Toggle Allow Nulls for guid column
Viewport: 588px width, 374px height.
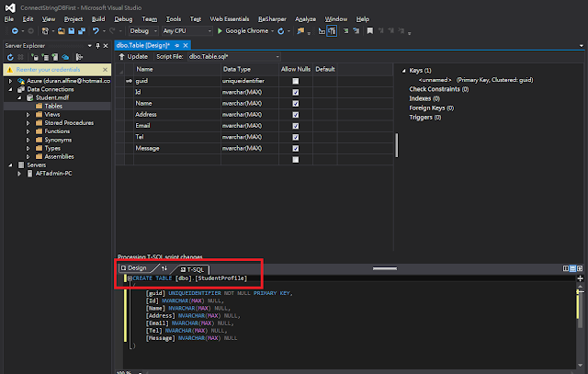pos(295,82)
